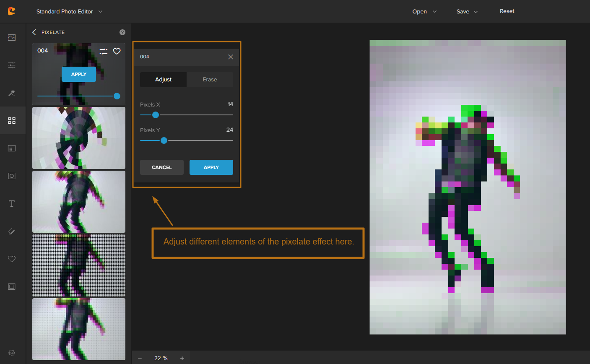
Task: Click Reset in the top bar
Action: click(x=507, y=11)
